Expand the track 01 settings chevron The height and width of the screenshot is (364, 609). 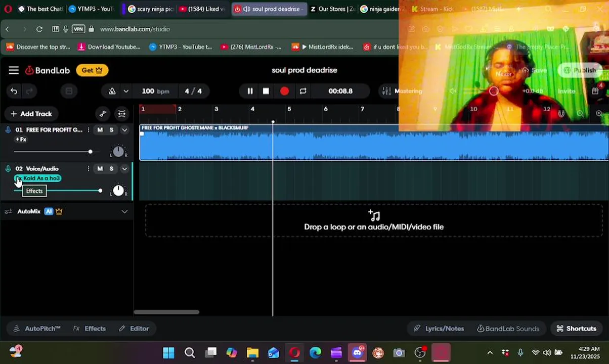(124, 130)
